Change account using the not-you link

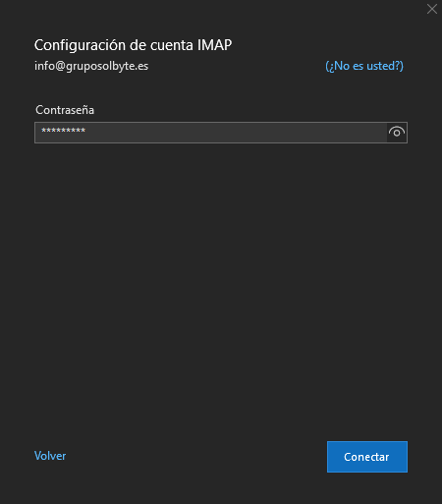[364, 66]
